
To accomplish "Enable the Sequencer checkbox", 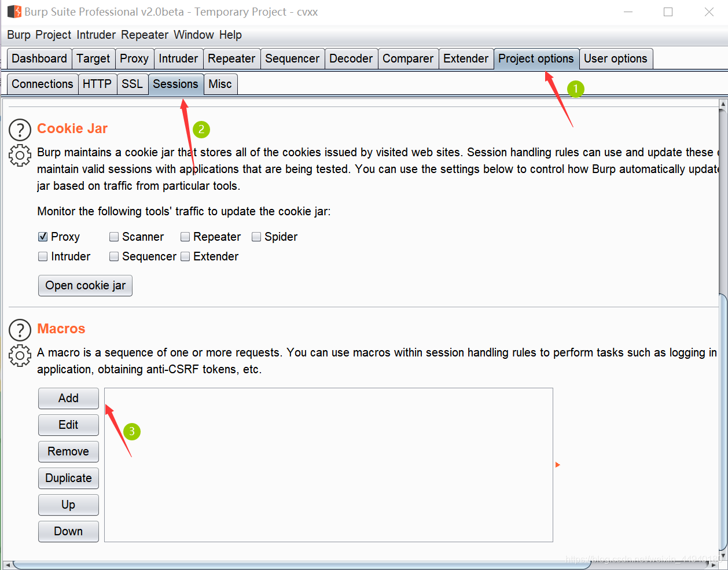I will click(114, 256).
